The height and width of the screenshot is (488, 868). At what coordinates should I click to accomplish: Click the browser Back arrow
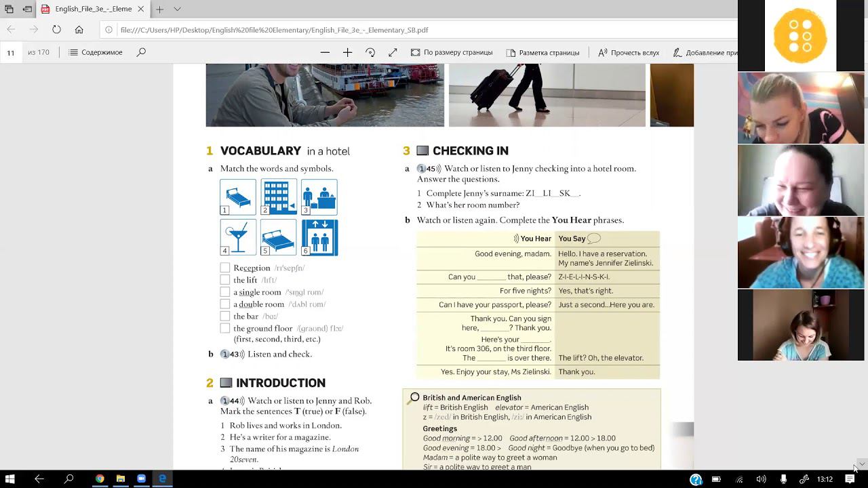tap(12, 30)
